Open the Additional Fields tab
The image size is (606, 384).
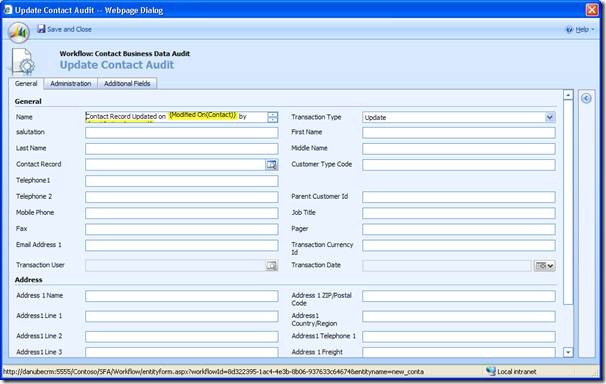pyautogui.click(x=127, y=83)
